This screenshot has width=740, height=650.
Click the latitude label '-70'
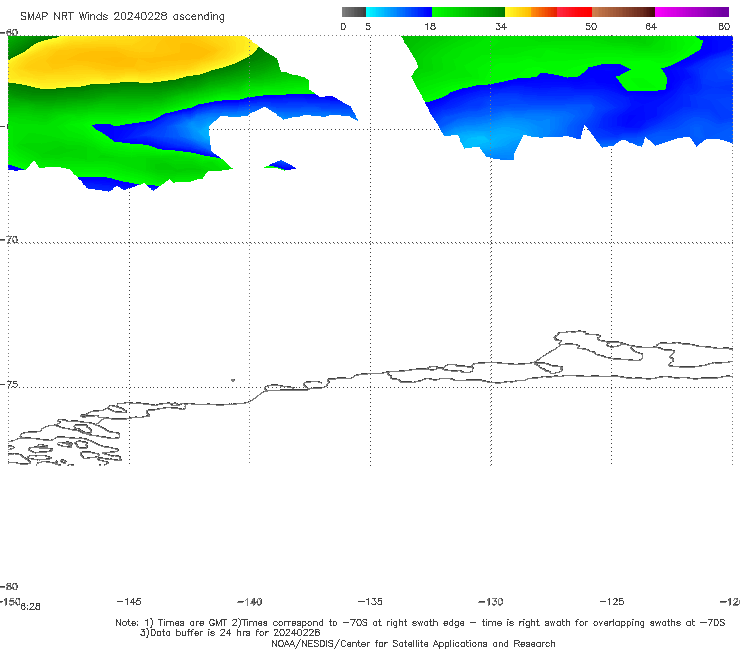pos(9,240)
